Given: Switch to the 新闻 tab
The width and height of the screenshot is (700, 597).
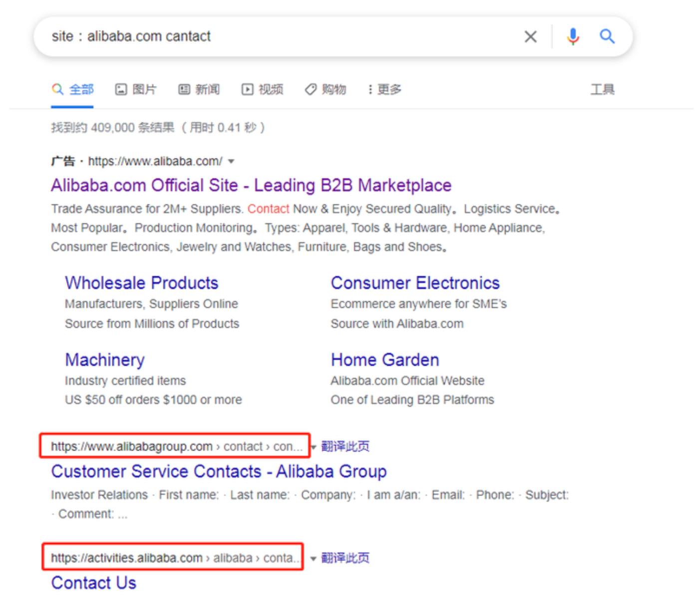Looking at the screenshot, I should 199,89.
